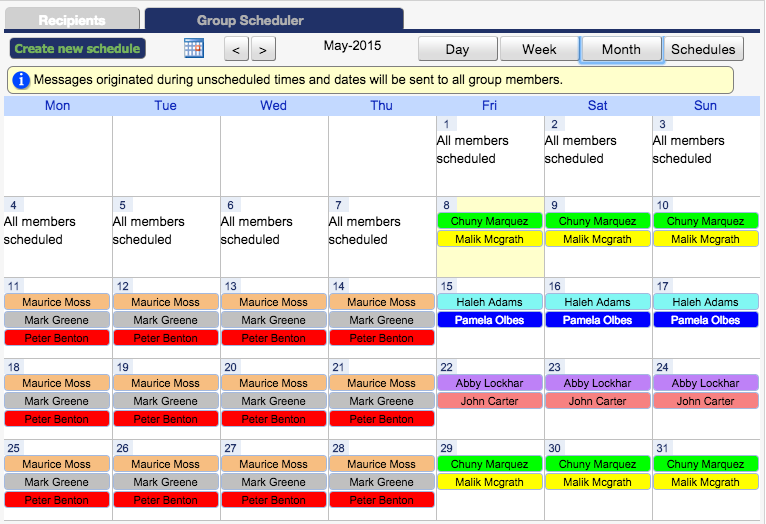
Task: Advance to next month with right arrow
Action: click(x=263, y=49)
